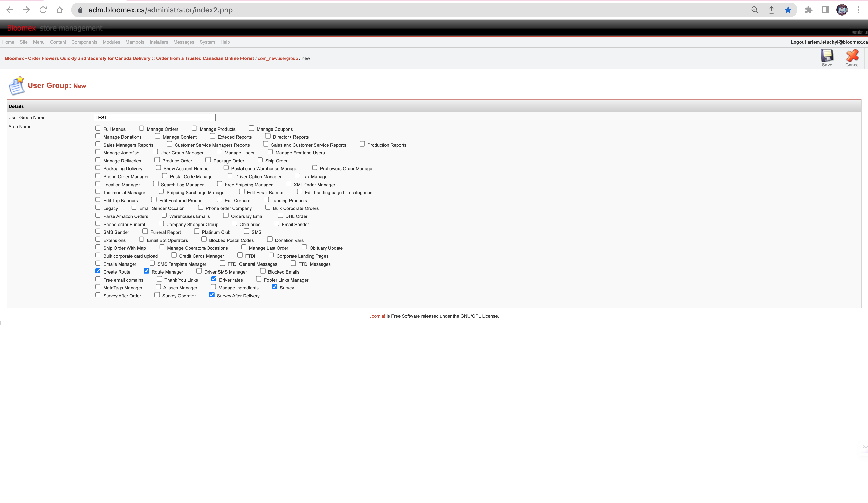The width and height of the screenshot is (868, 503).
Task: Disable the Driver rates checkbox
Action: point(214,279)
